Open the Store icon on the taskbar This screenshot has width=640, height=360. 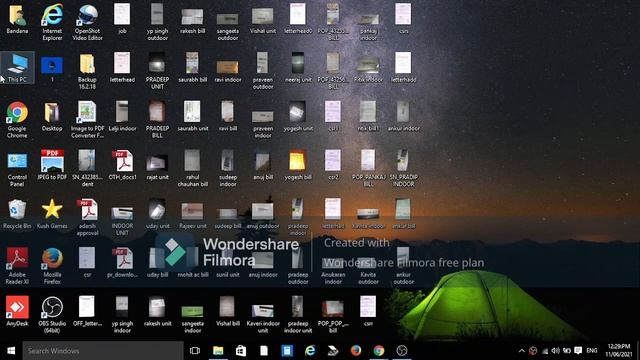point(241,351)
